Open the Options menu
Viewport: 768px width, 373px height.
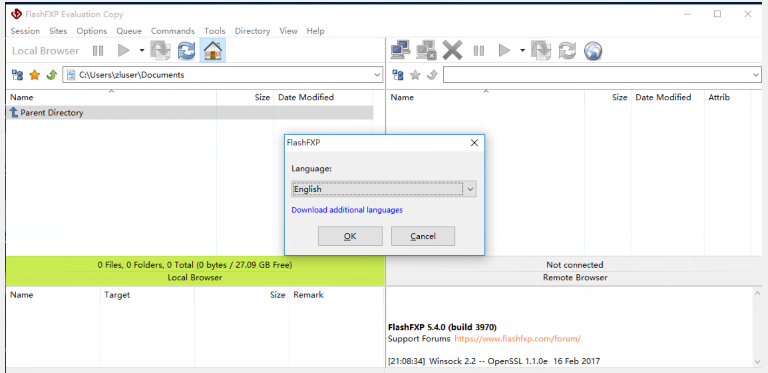click(92, 31)
